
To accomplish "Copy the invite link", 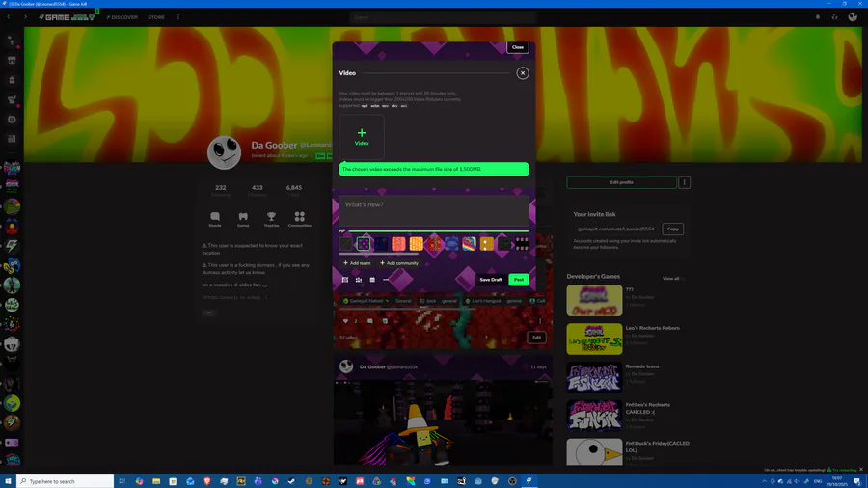I will click(672, 230).
